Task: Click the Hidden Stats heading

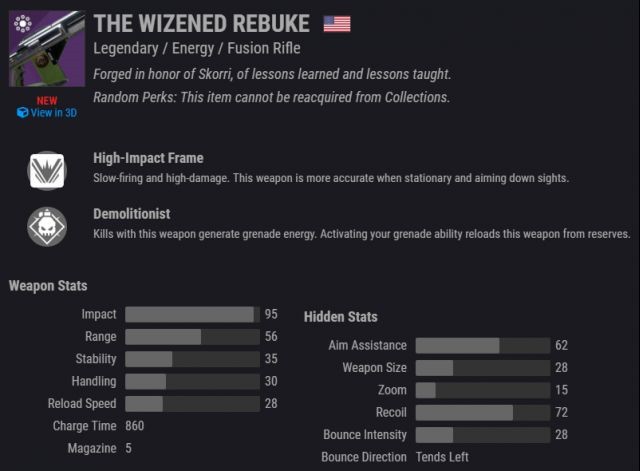Action: click(340, 317)
